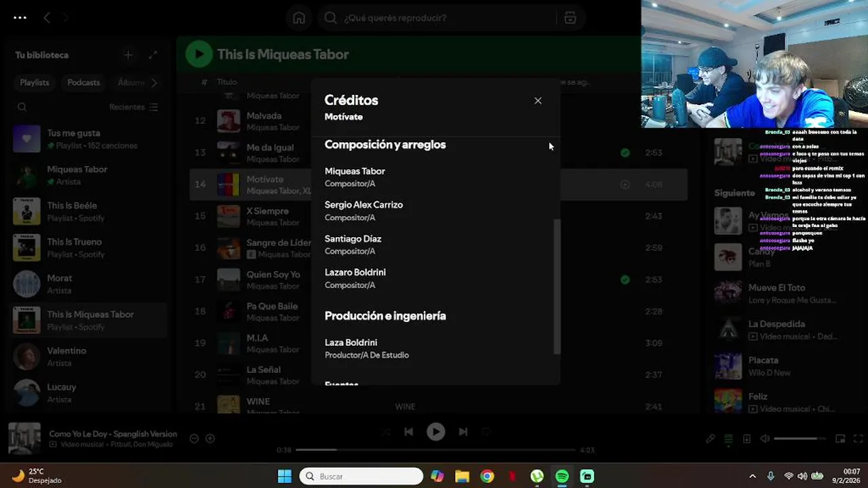
Task: Enter full screen with the corner icon
Action: [x=859, y=439]
